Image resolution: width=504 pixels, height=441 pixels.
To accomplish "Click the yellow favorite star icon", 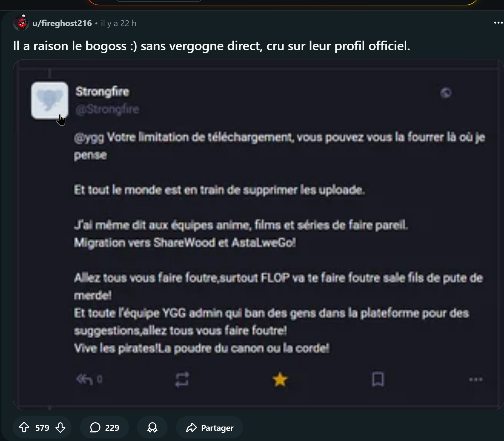I will pyautogui.click(x=280, y=379).
